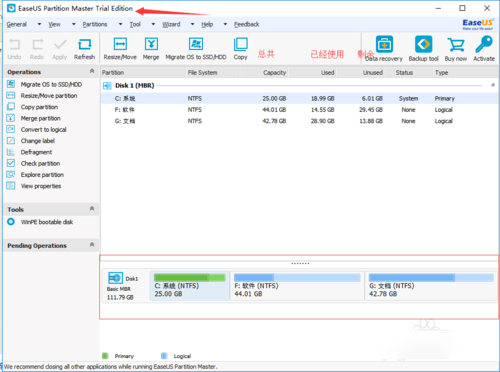Click the Disk1 Basic MBR icon

pyautogui.click(x=115, y=278)
